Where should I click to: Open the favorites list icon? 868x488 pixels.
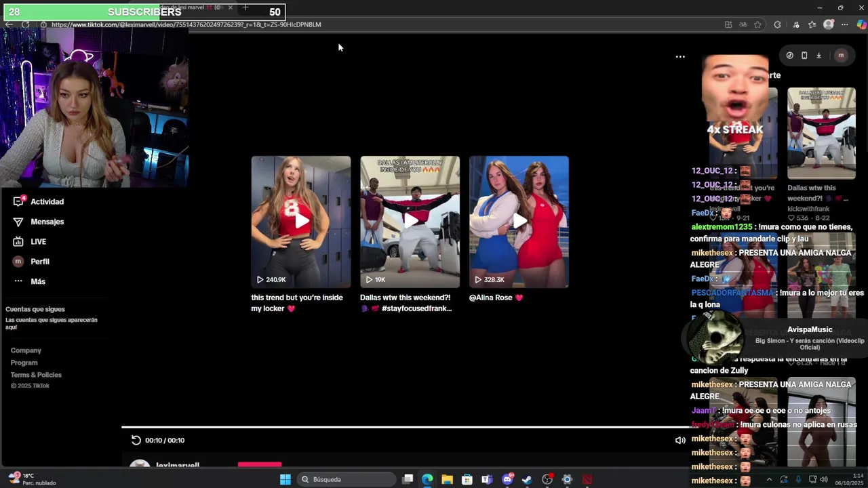(812, 24)
